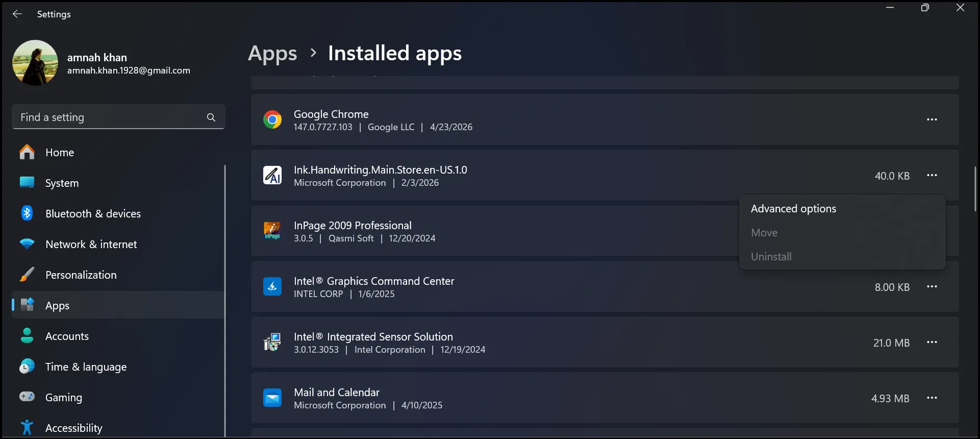The image size is (980, 439).
Task: Click the 40.0 KB size value
Action: pos(892,176)
